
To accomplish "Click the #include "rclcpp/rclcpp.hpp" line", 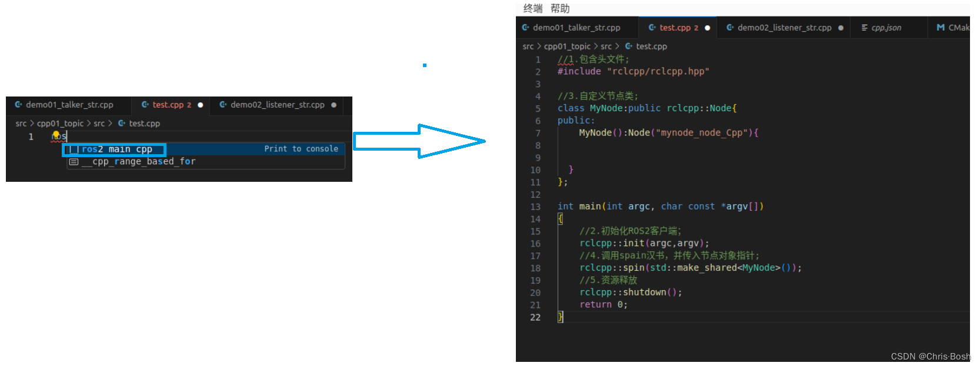I will point(634,71).
